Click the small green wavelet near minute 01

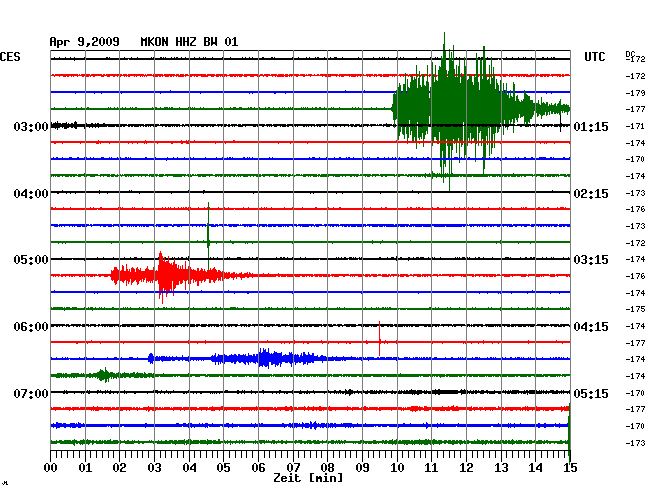point(104,375)
